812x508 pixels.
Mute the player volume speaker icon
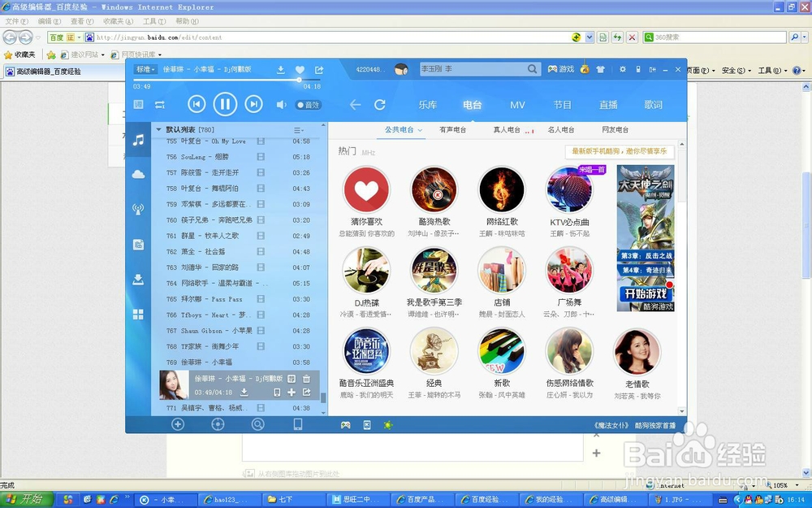(x=281, y=105)
